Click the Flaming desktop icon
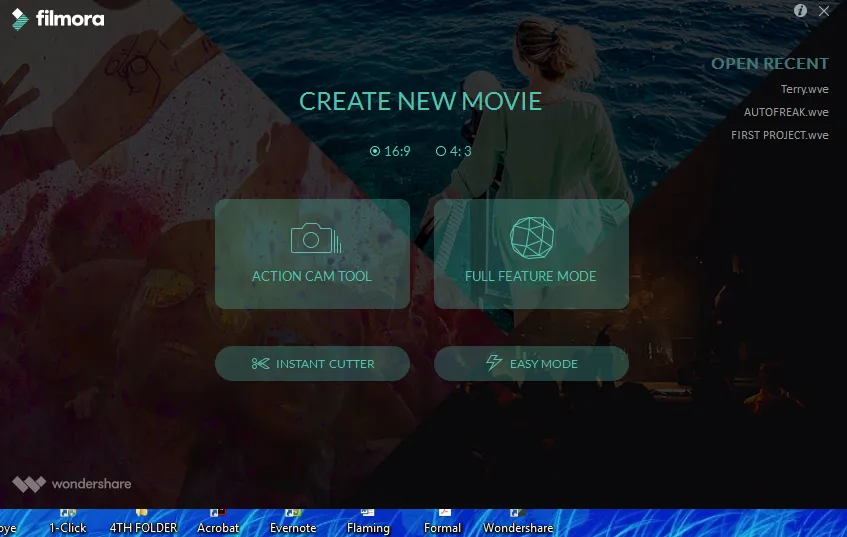 [368, 523]
